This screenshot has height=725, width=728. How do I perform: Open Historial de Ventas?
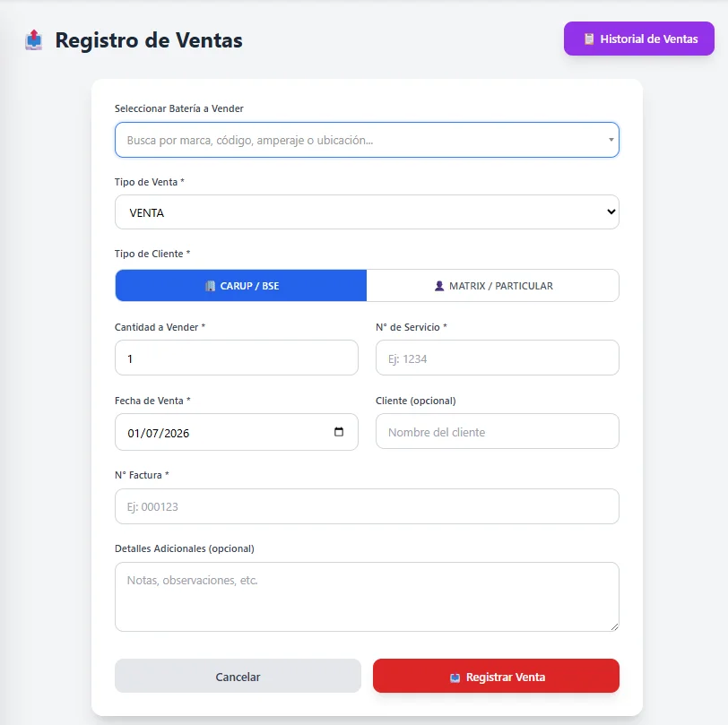click(x=639, y=39)
